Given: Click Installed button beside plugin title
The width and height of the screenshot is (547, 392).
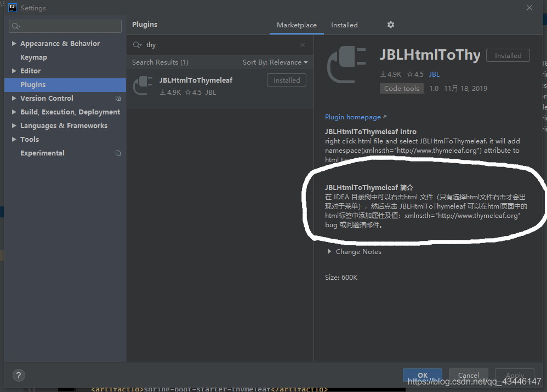Looking at the screenshot, I should [x=508, y=55].
